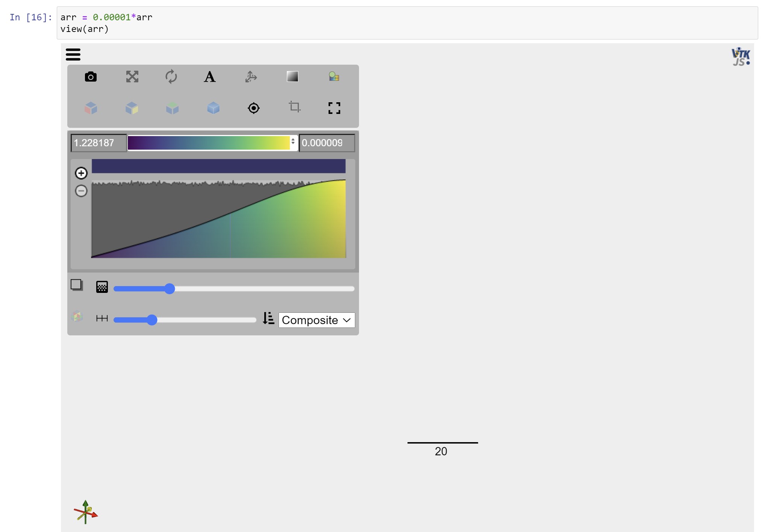Zoom out of the histogram with the minus button
The width and height of the screenshot is (762, 532).
(x=81, y=191)
